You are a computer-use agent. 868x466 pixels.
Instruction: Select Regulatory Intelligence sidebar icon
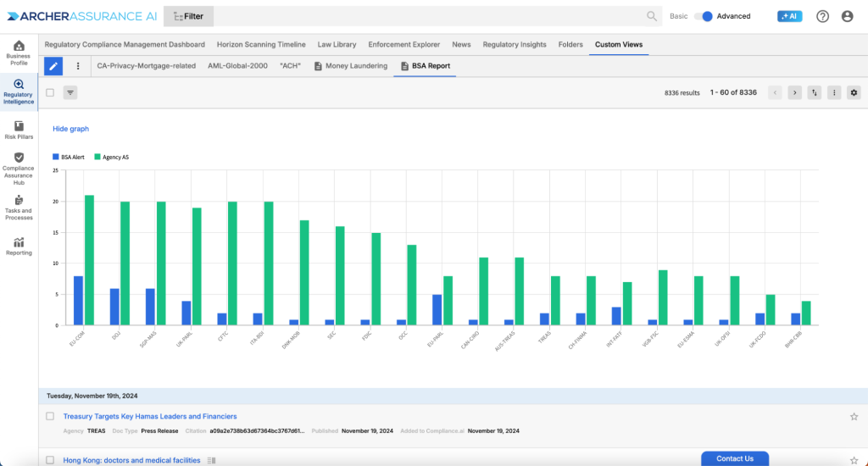19,92
